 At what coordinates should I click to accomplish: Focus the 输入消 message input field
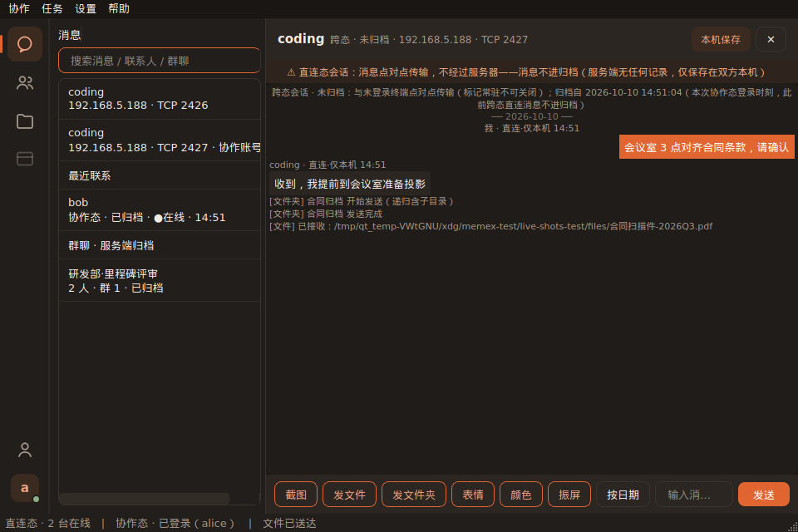coord(693,495)
